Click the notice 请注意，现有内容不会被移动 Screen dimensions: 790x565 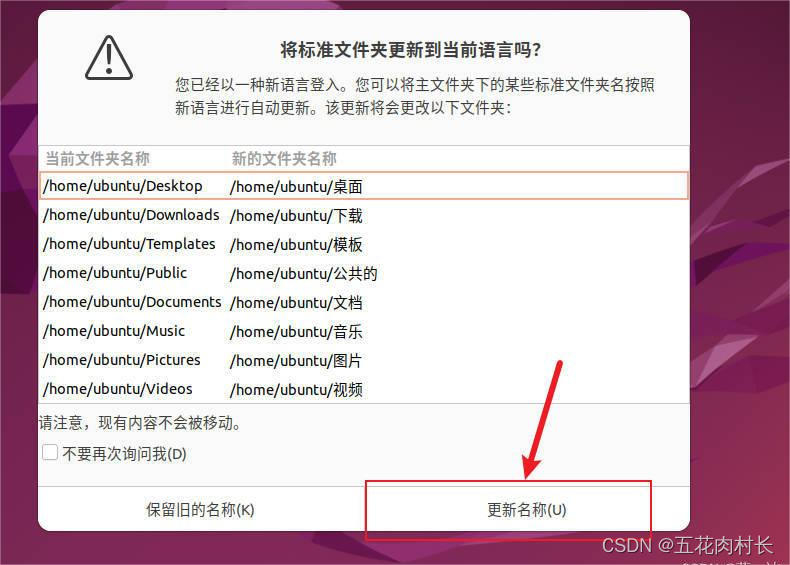[140, 423]
